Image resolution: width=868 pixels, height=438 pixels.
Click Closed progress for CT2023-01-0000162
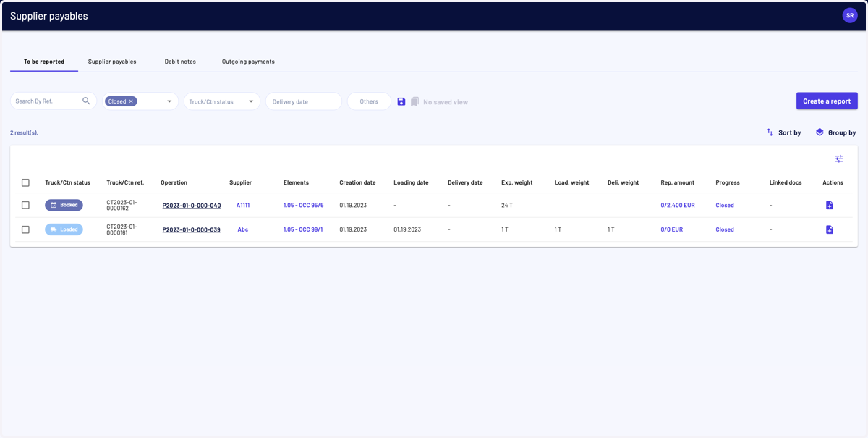[725, 206]
